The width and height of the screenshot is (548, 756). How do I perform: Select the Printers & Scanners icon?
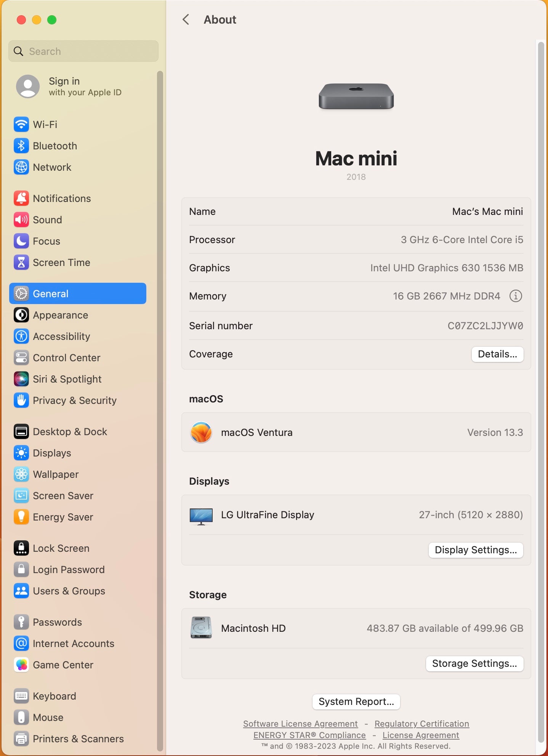pos(21,739)
